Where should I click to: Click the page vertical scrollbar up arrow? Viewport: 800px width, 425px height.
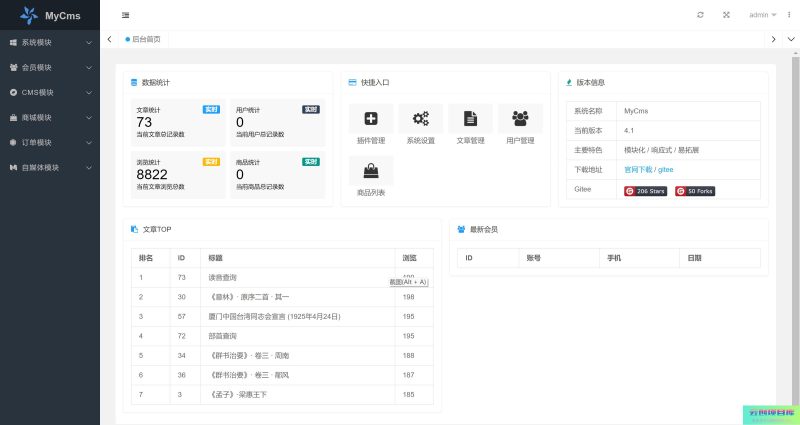(796, 52)
